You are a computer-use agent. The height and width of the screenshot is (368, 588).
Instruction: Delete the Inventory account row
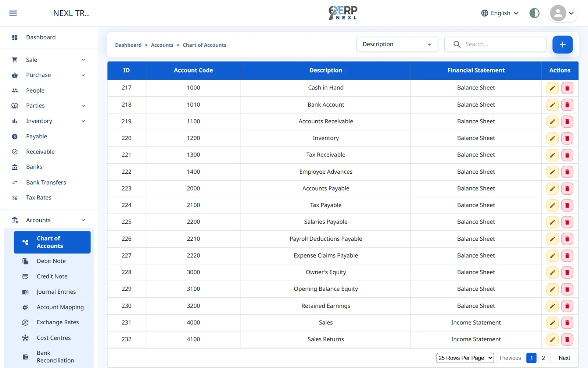567,138
